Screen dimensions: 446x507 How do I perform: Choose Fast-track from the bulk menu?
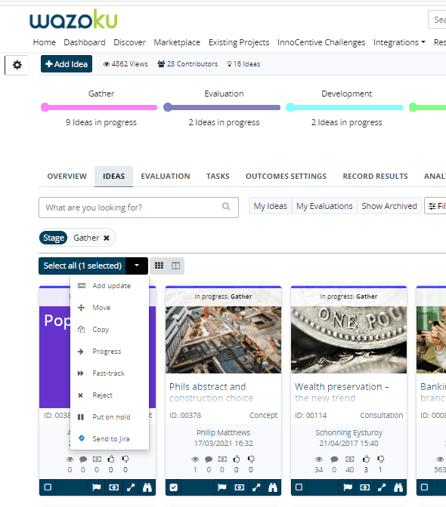point(110,373)
